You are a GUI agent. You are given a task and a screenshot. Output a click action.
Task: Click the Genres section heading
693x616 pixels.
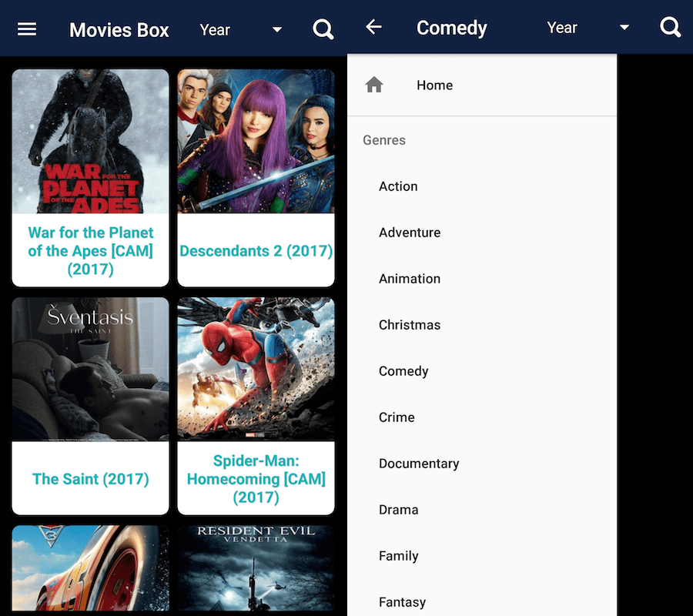384,140
